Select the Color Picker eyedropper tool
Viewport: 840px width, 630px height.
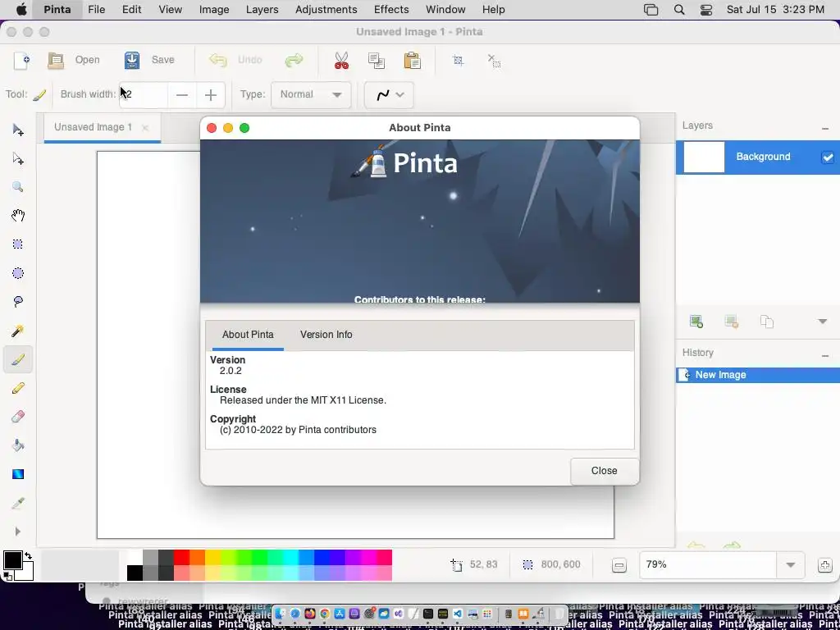point(18,503)
